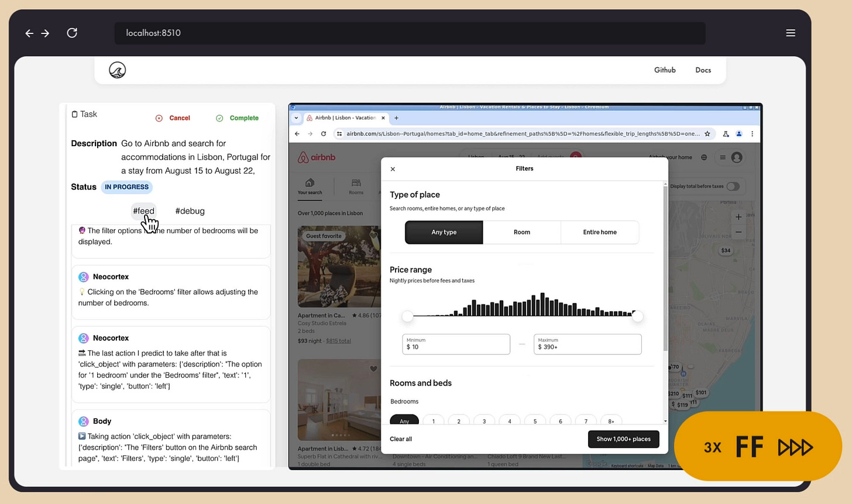Mark the task as Complete
Screen dimensions: 852x504
coord(238,118)
